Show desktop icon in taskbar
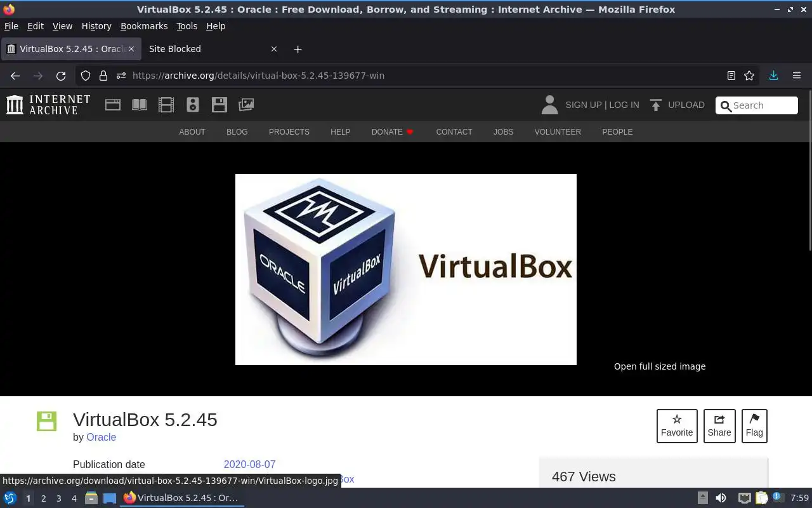The width and height of the screenshot is (812, 508). tap(110, 498)
